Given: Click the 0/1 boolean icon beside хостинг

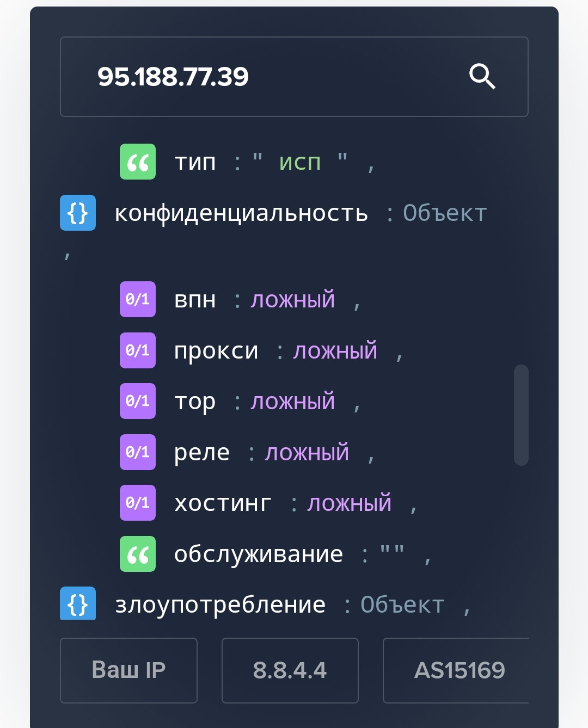Looking at the screenshot, I should (138, 503).
